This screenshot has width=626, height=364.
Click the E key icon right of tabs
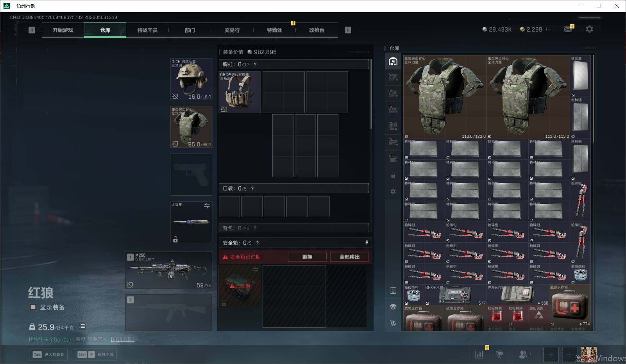click(x=348, y=30)
